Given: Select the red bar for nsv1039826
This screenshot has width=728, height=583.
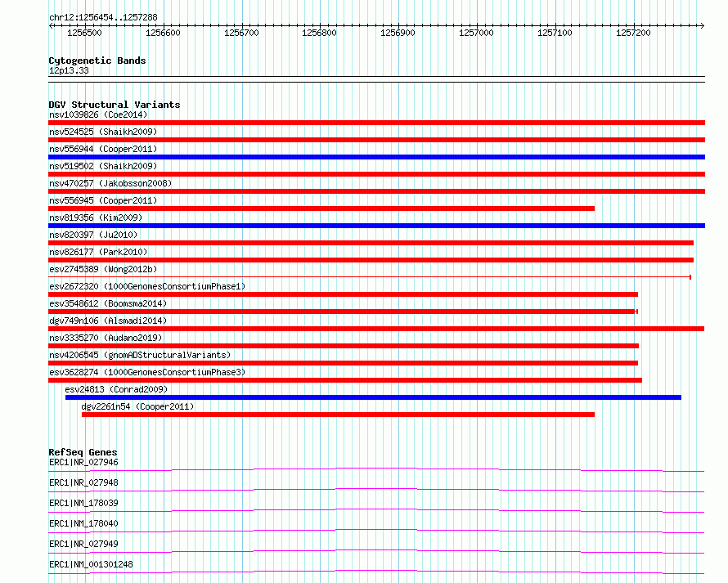Looking at the screenshot, I should 376,123.
